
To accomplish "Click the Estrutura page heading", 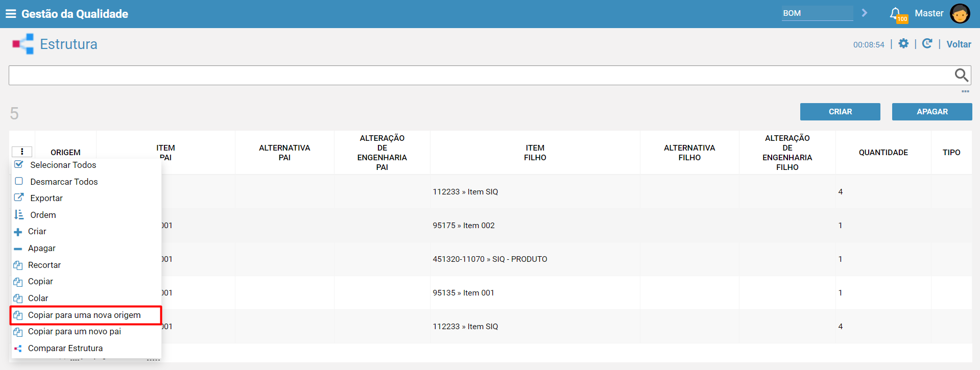I will click(68, 44).
